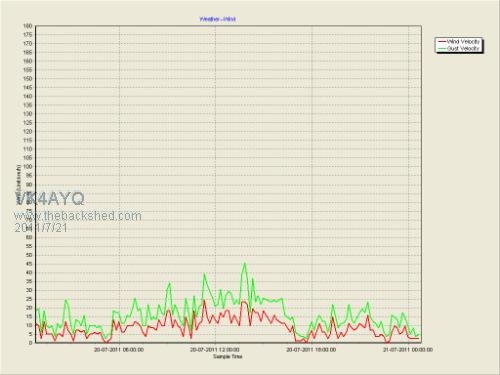500x375 pixels.
Task: Click the 20-07-2011 18:00:00 time axis label
Action: pyautogui.click(x=311, y=349)
